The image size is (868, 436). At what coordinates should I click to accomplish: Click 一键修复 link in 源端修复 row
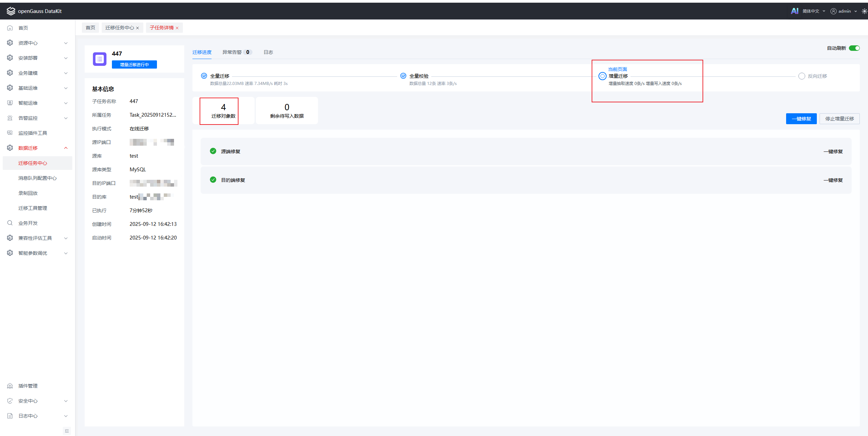coord(833,151)
